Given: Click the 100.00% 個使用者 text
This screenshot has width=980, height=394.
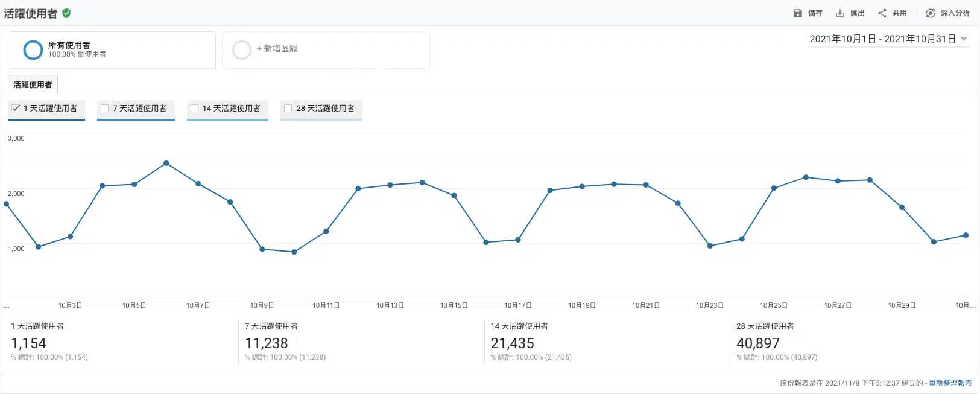Looking at the screenshot, I should point(77,54).
